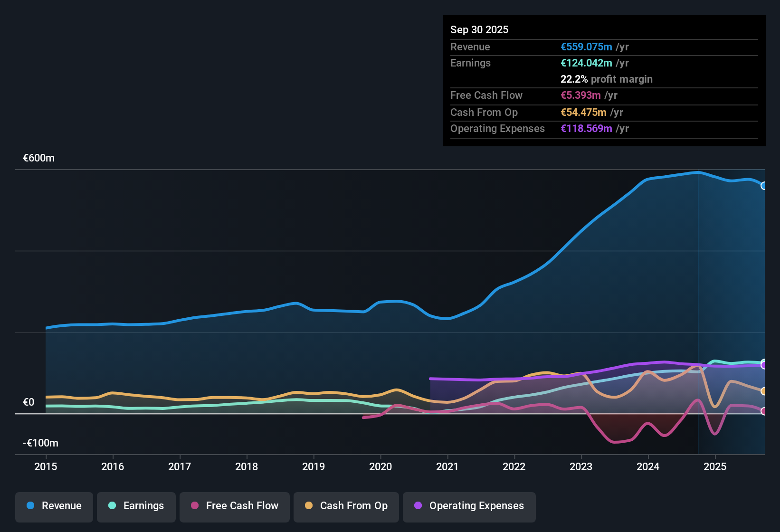780x532 pixels.
Task: Click the 2023 year label on the axis
Action: tap(581, 467)
